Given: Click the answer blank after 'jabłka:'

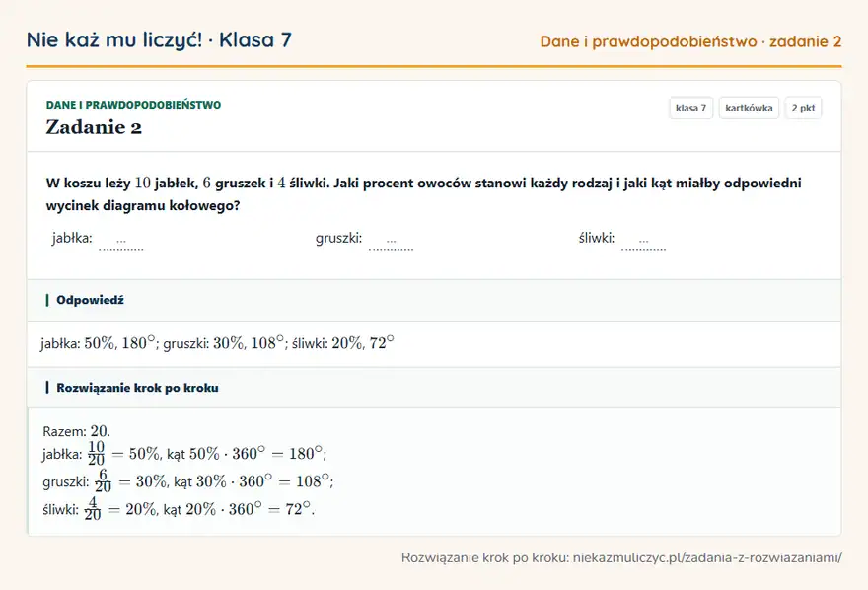Looking at the screenshot, I should [121, 241].
